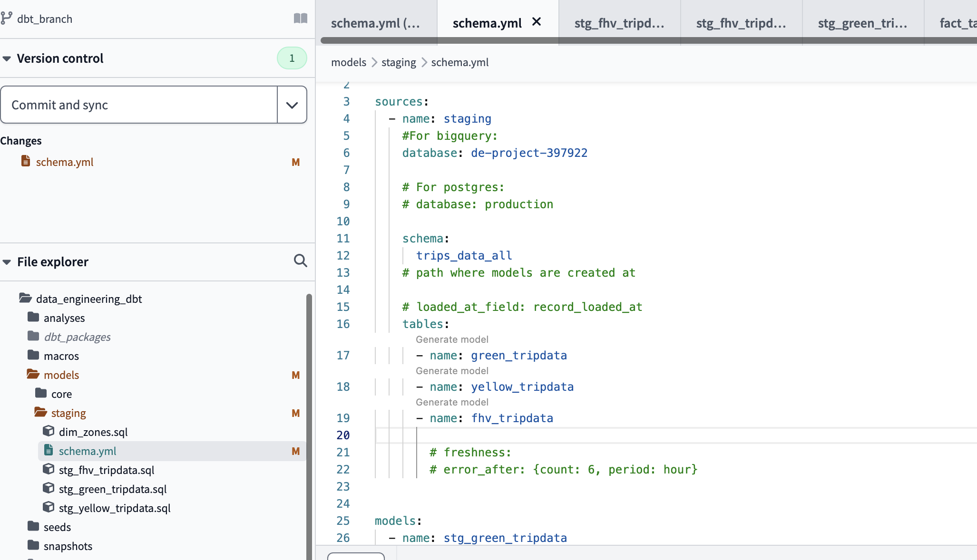977x560 pixels.
Task: Click the stg_green_tripdata.sql cube icon
Action: [x=49, y=488]
